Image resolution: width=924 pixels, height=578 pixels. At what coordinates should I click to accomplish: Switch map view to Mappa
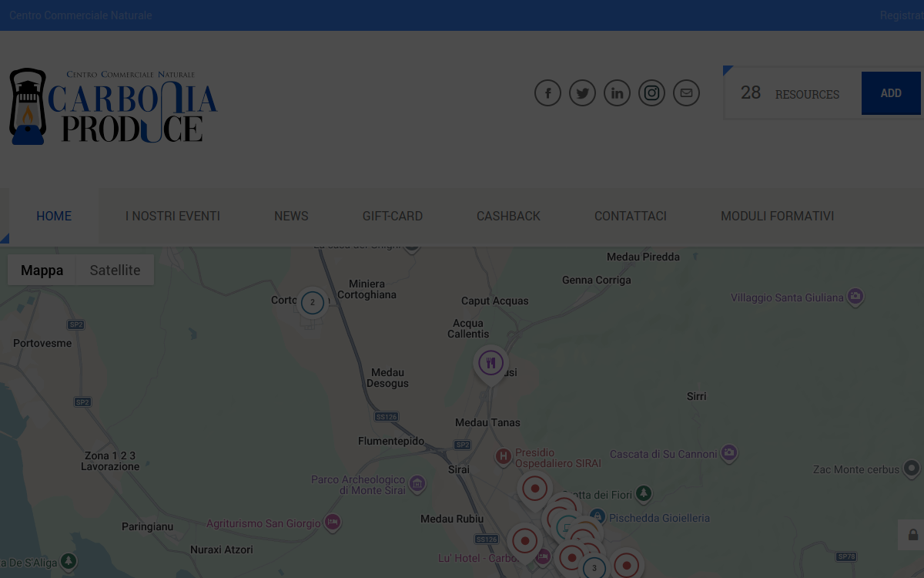click(42, 271)
